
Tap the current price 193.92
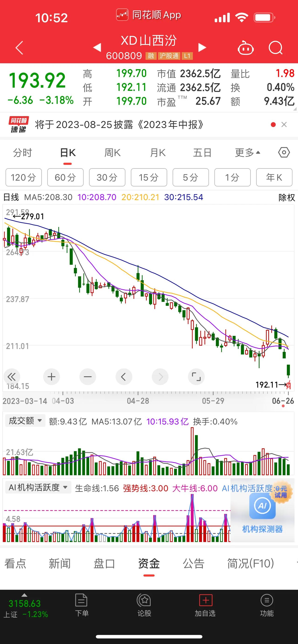tap(37, 80)
